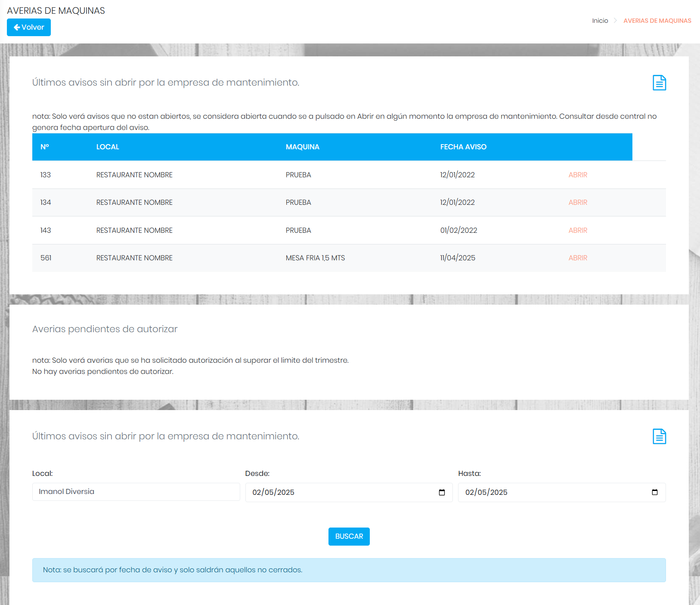Select the MESA FRIA 1,5 MTS row
The image size is (700, 605).
pyautogui.click(x=315, y=258)
